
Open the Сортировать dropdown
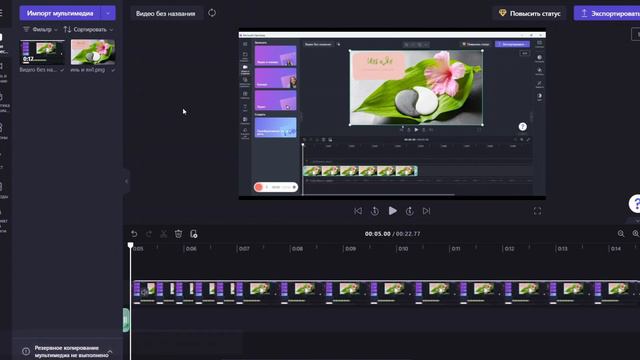[88, 29]
